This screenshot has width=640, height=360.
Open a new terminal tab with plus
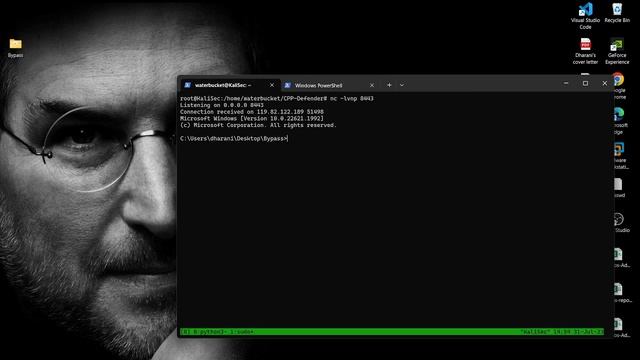pos(389,85)
